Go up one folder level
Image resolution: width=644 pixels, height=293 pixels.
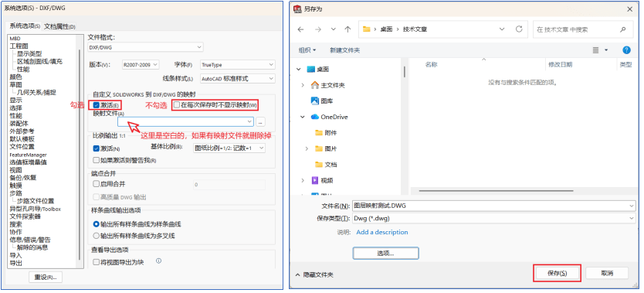(347, 29)
